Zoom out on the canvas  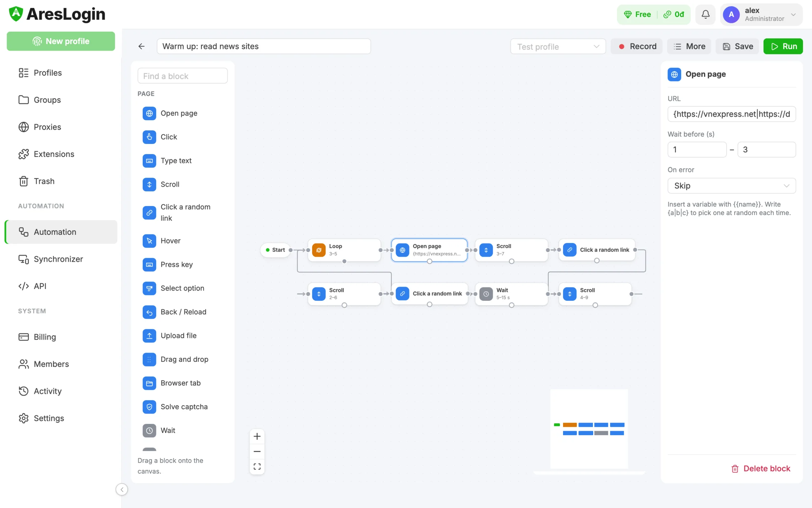[257, 452]
